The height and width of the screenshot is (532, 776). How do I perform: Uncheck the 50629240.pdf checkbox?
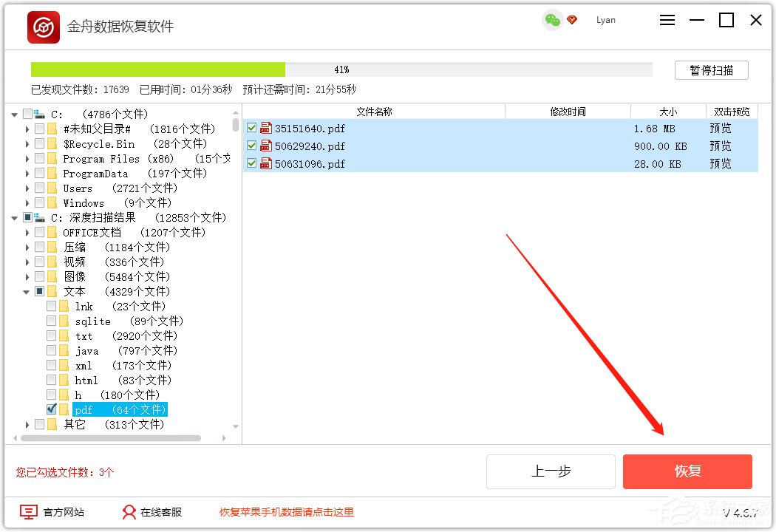tap(252, 146)
